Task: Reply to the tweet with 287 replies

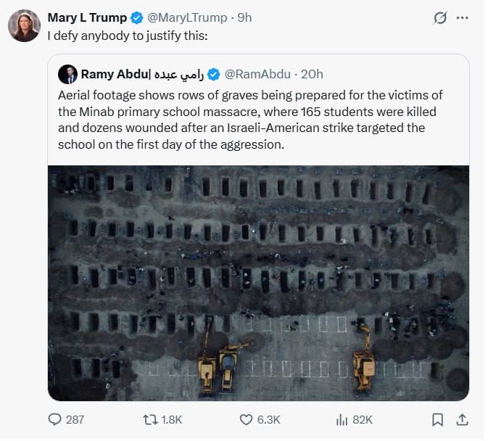Action: (55, 419)
